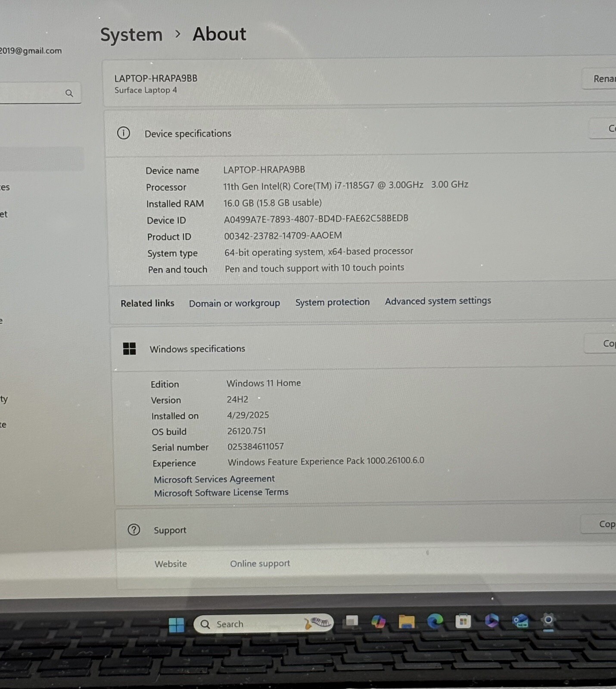
Task: Open the Settings gear on the taskbar
Action: click(548, 621)
